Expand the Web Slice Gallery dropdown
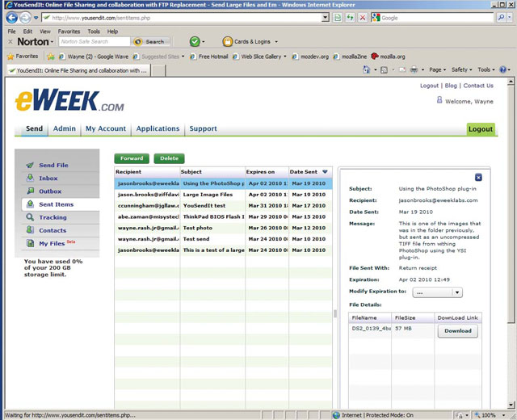This screenshot has width=517, height=420. (x=285, y=57)
